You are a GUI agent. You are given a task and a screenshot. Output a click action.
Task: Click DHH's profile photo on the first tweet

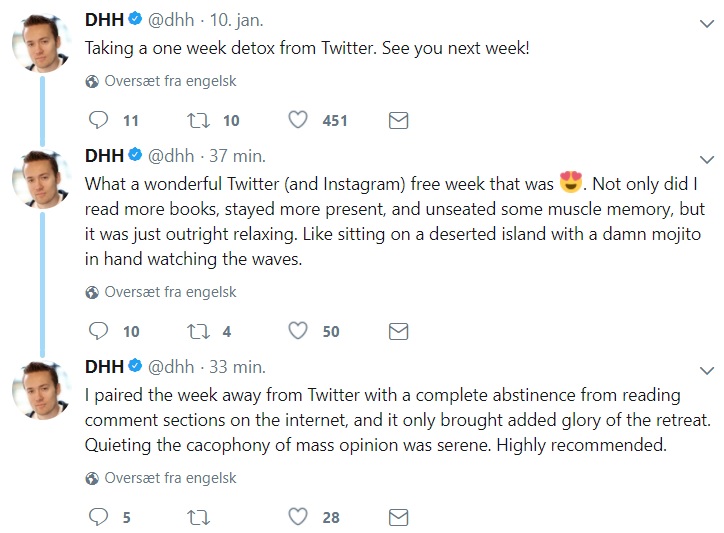coord(41,46)
